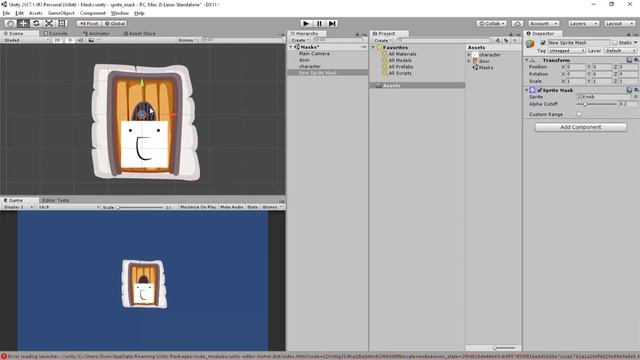Open the Layer dropdown set to Default
640x360 pixels.
[620, 51]
